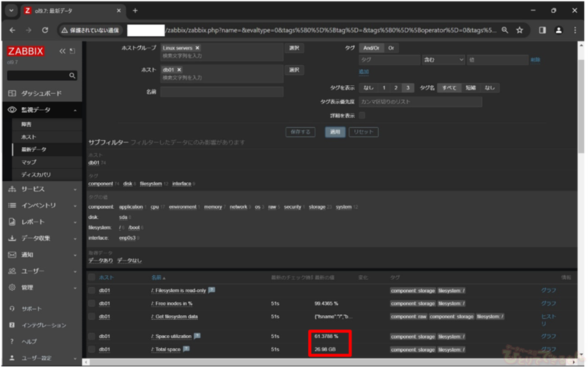The width and height of the screenshot is (588, 367).
Task: Select the Or tag operator option
Action: (391, 48)
